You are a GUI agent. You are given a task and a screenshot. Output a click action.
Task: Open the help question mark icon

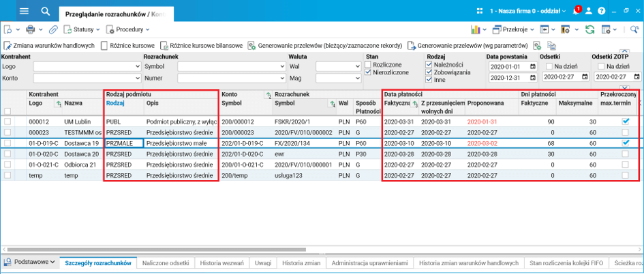pyautogui.click(x=602, y=11)
